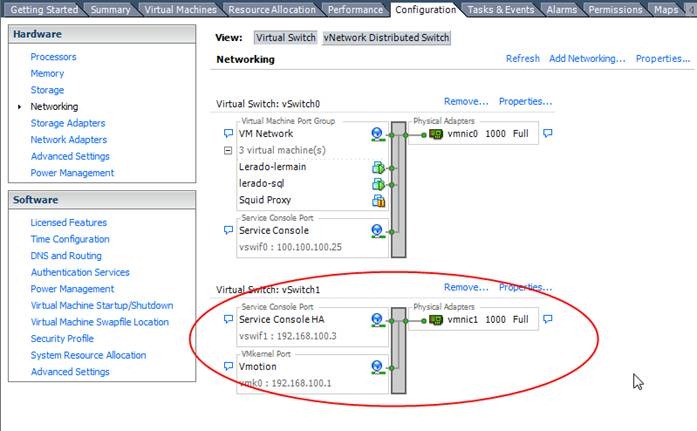
Task: Select the Configuration tab
Action: [x=425, y=9]
